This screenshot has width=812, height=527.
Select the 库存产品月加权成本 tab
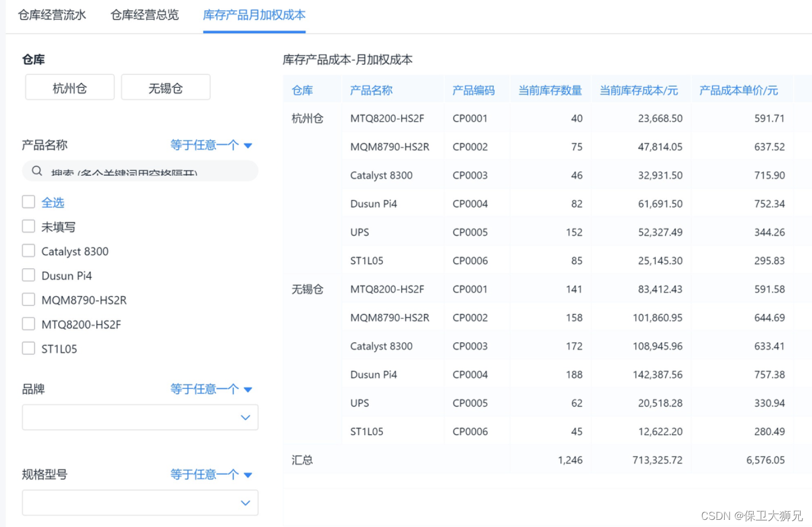(x=254, y=15)
